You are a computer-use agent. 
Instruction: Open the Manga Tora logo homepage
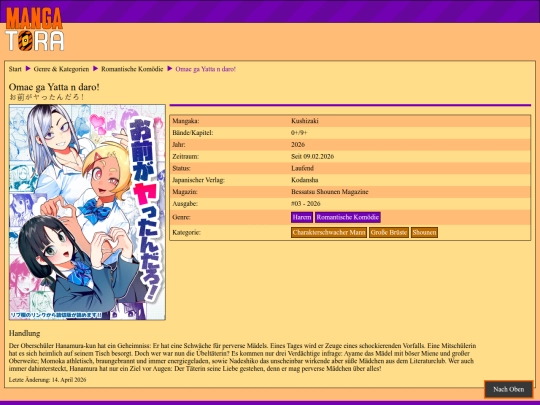coord(35,29)
